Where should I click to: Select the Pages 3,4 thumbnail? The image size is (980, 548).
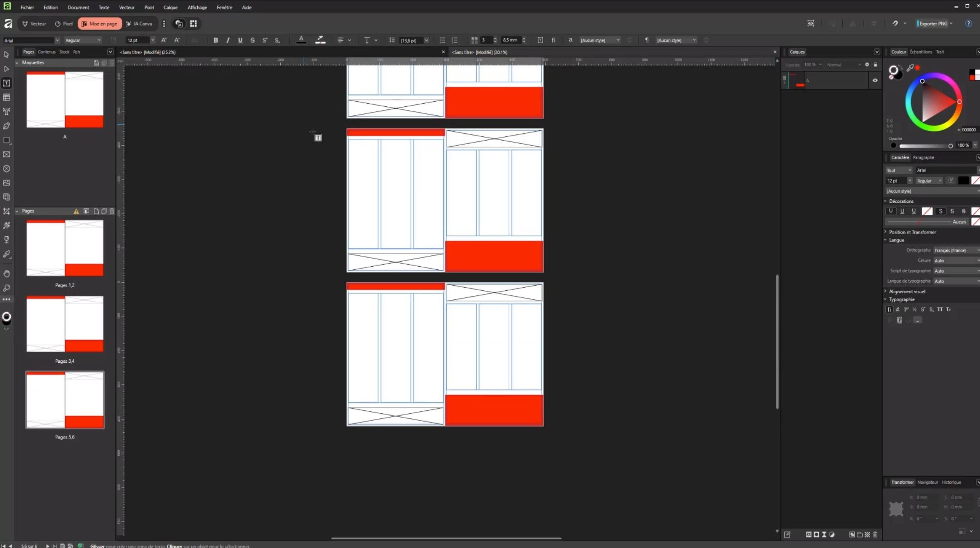[65, 324]
